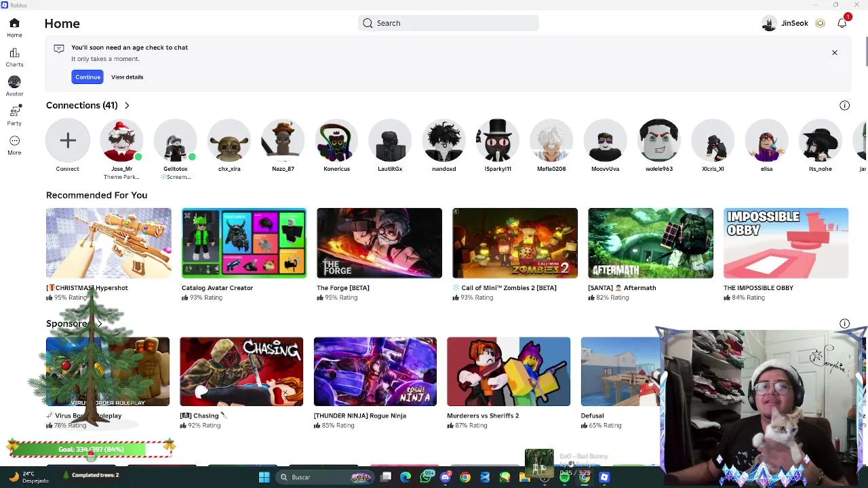Image resolution: width=868 pixels, height=488 pixels.
Task: Open wolele963's connection avatar
Action: 659,140
